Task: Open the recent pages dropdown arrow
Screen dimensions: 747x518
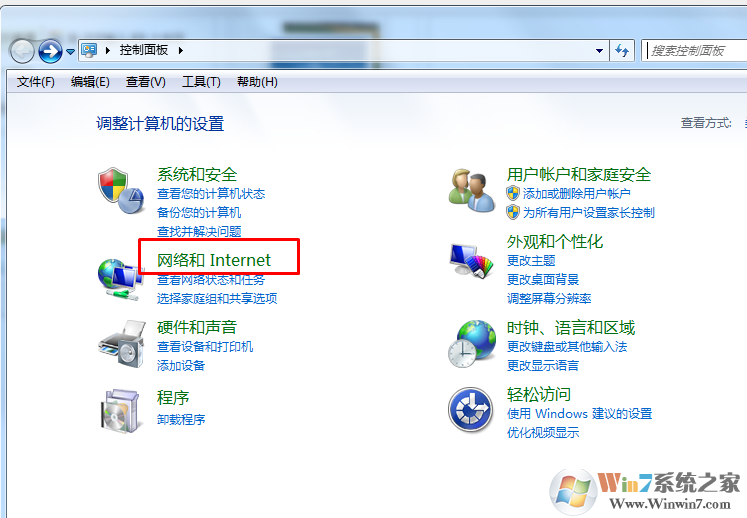Action: tap(71, 51)
